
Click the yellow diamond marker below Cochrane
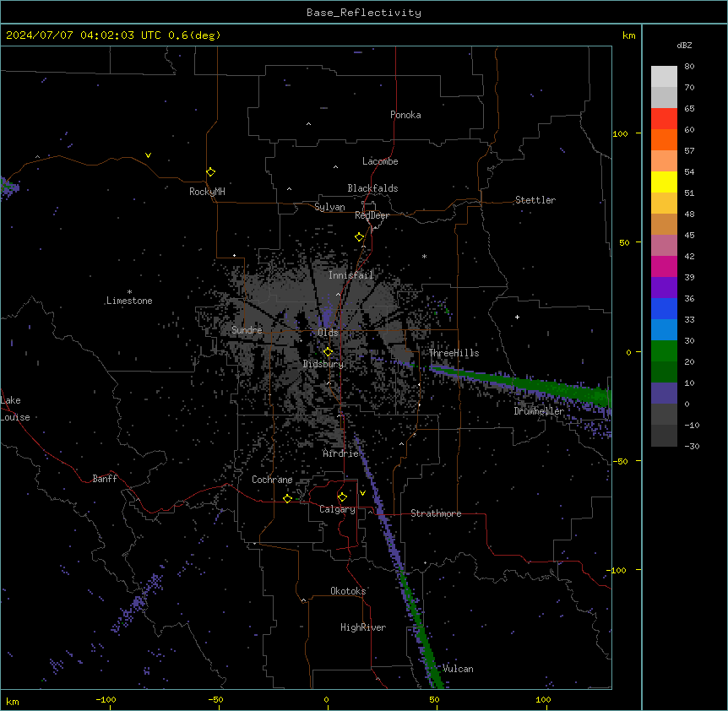[287, 498]
